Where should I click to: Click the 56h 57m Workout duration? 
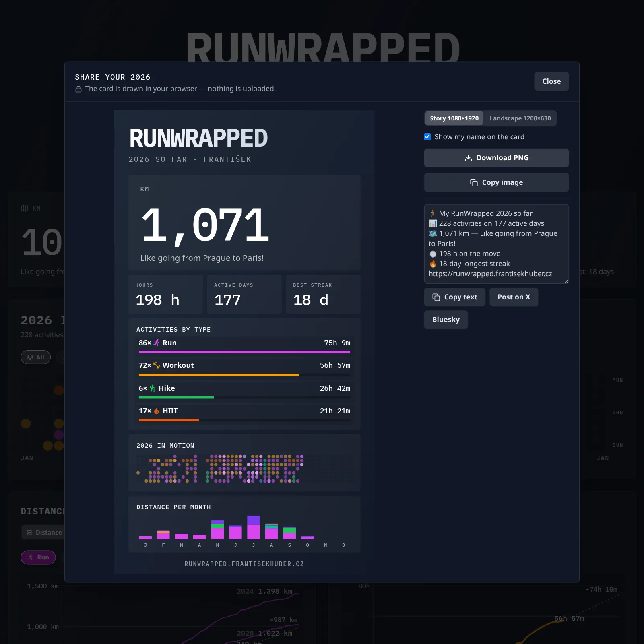click(335, 365)
